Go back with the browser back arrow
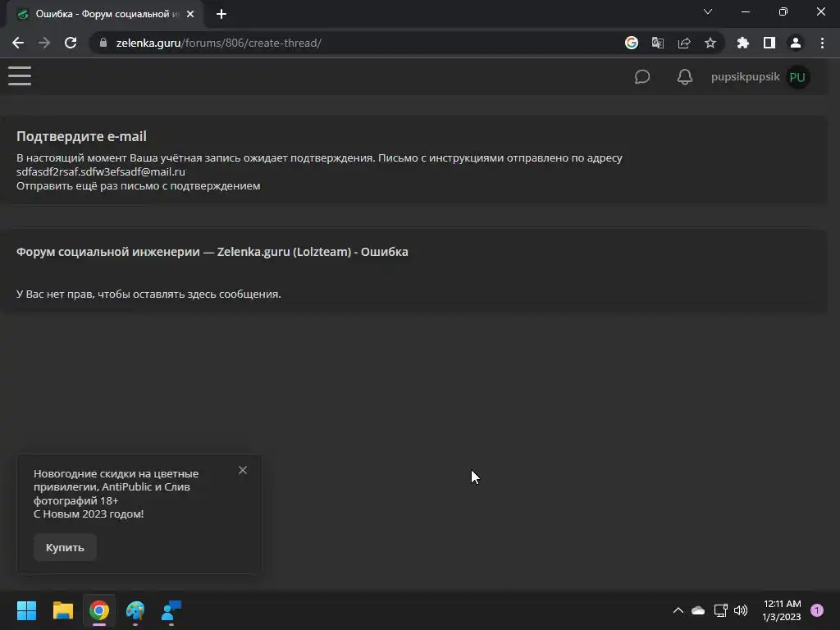Viewport: 840px width, 630px height. [x=18, y=43]
